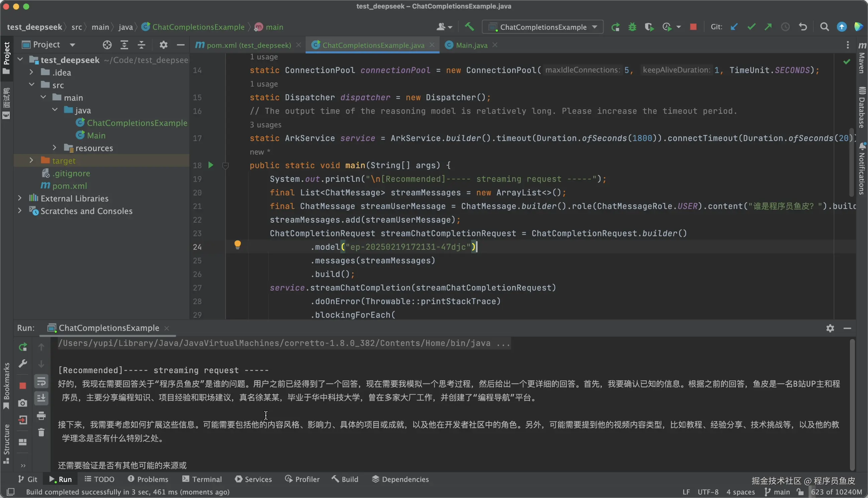Image resolution: width=868 pixels, height=498 pixels.
Task: Click the Build project hammer icon
Action: [469, 27]
